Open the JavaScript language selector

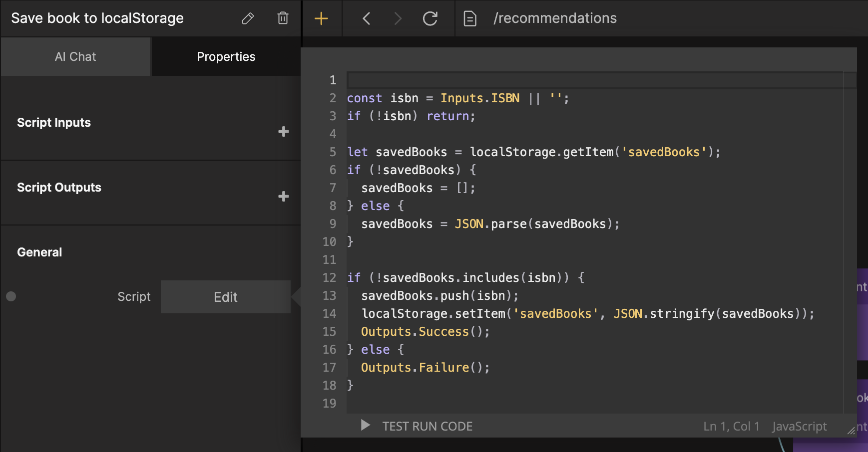tap(799, 426)
